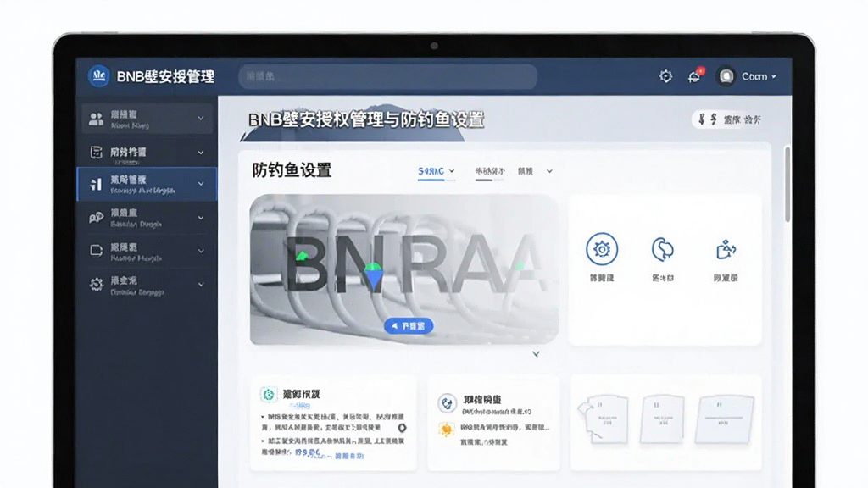Click the dark location pin in first card
This screenshot has width=868, height=488.
point(403,428)
